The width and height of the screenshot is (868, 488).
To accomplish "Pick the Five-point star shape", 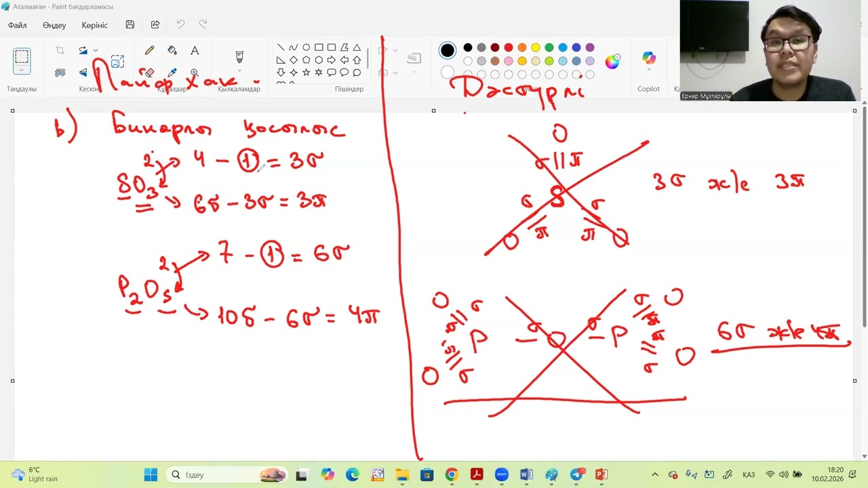I will (x=306, y=73).
